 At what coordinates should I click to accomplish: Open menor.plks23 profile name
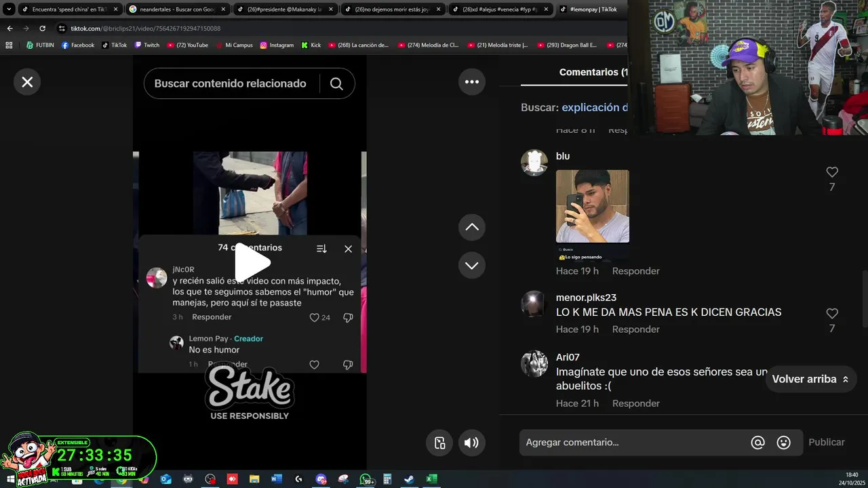click(586, 298)
